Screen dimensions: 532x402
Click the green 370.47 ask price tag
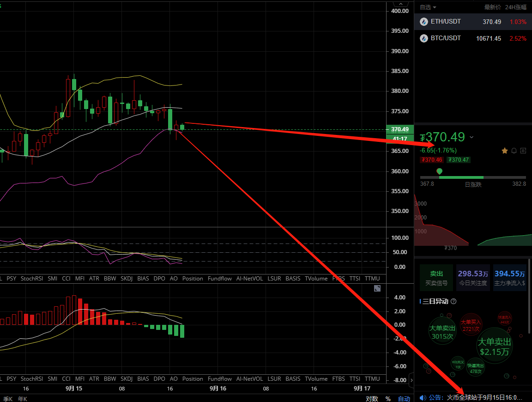(x=459, y=160)
